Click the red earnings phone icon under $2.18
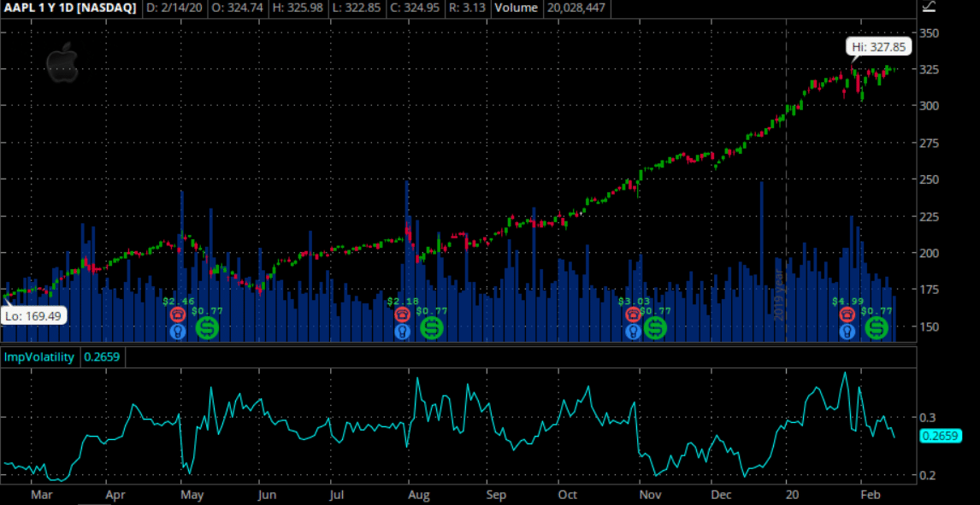This screenshot has height=505, width=980. tap(403, 314)
